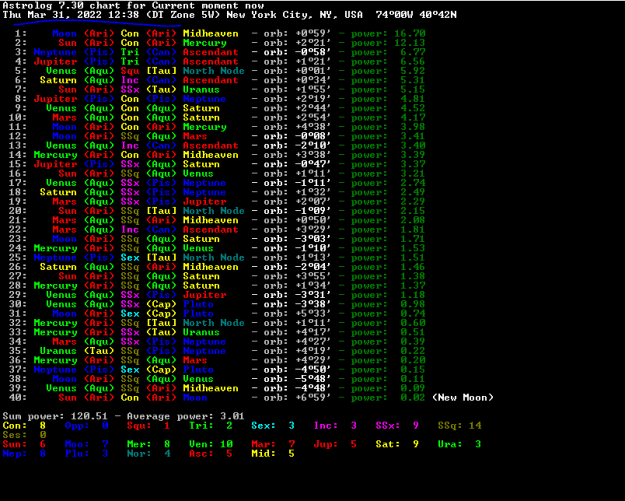625x501 pixels.
Task: Click the '(DT Zone 5W)' time zone text
Action: pyautogui.click(x=183, y=15)
